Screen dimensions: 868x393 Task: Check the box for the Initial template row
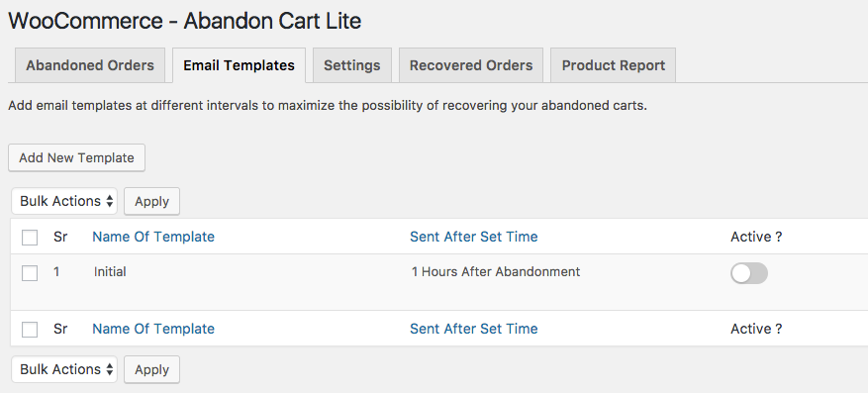pyautogui.click(x=30, y=273)
